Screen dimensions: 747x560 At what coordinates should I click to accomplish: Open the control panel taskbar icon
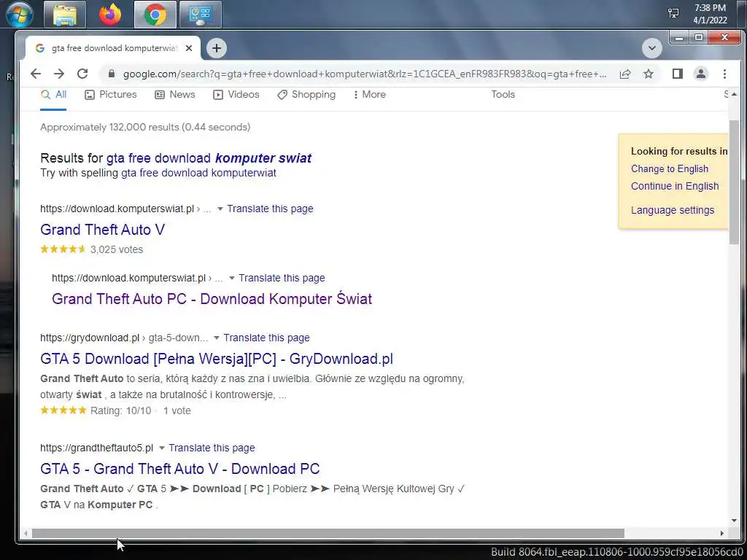tap(201, 15)
